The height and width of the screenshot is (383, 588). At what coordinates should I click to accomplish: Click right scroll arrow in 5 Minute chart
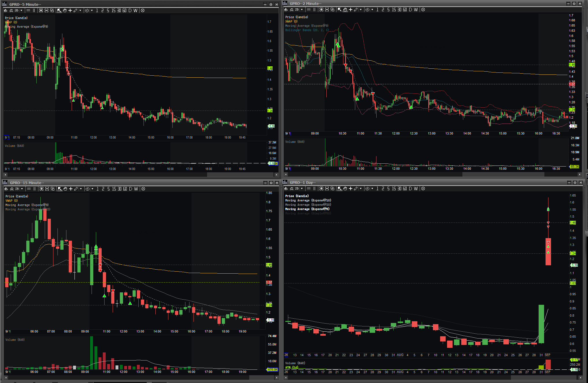tap(276, 175)
